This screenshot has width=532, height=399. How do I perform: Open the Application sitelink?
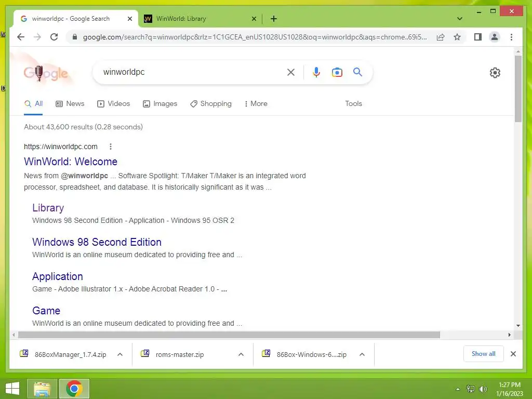click(x=57, y=276)
